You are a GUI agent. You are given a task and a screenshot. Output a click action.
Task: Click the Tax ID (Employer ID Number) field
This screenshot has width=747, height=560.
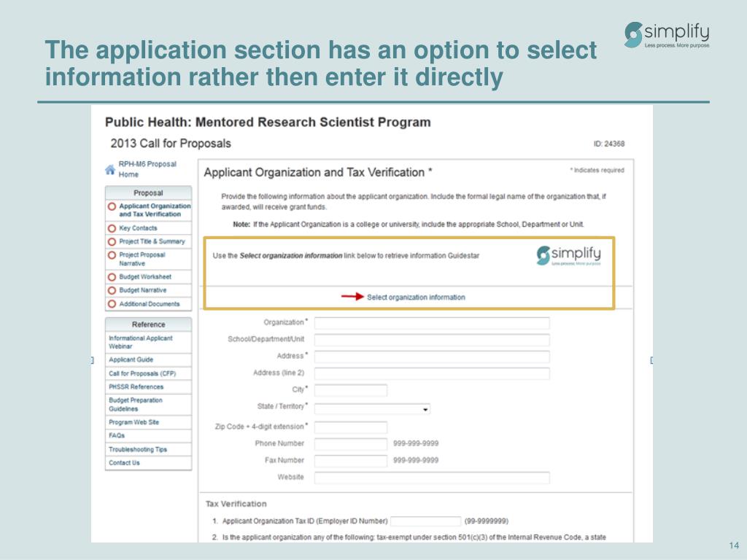(425, 521)
